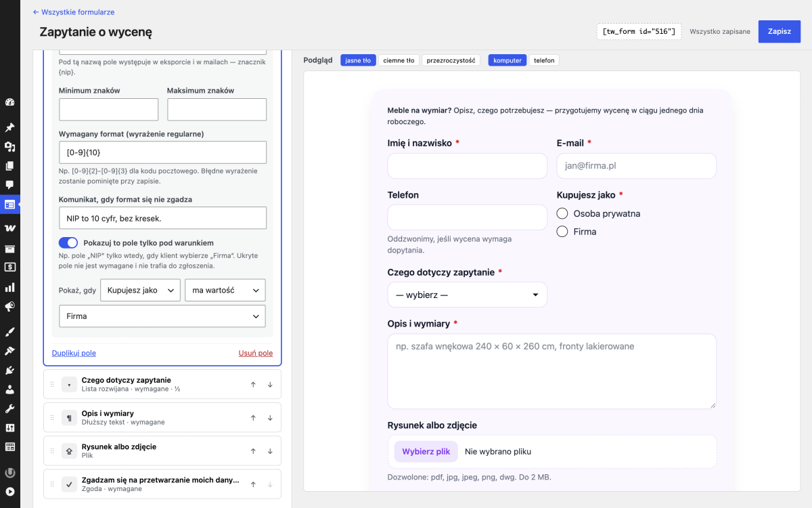Switch preview to 'przezroczystość'
Viewport: 812px width, 508px height.
point(451,60)
